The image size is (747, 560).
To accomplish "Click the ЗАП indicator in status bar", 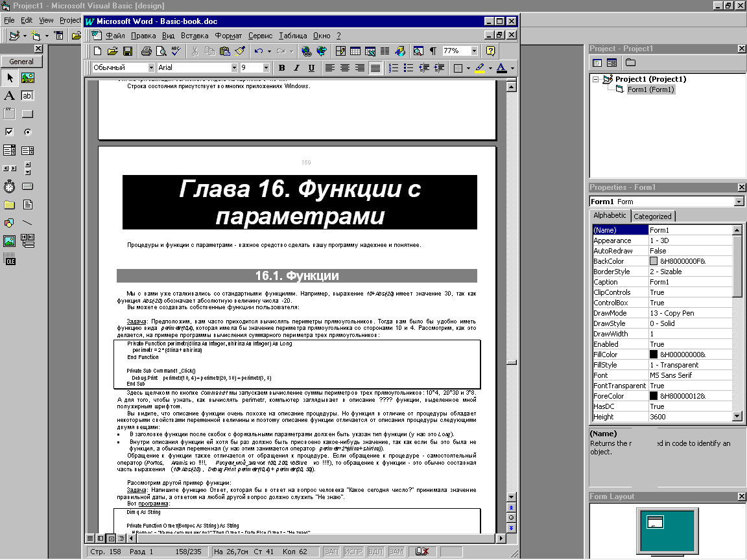I will (x=331, y=552).
